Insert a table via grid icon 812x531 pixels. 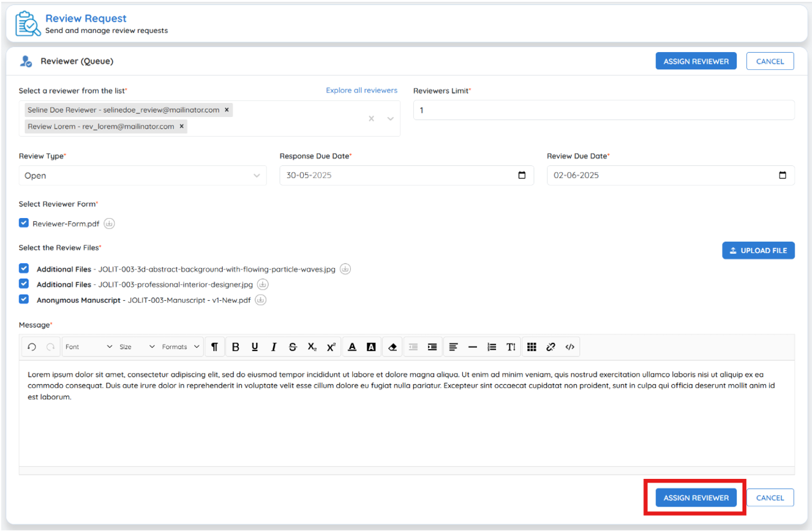click(532, 347)
